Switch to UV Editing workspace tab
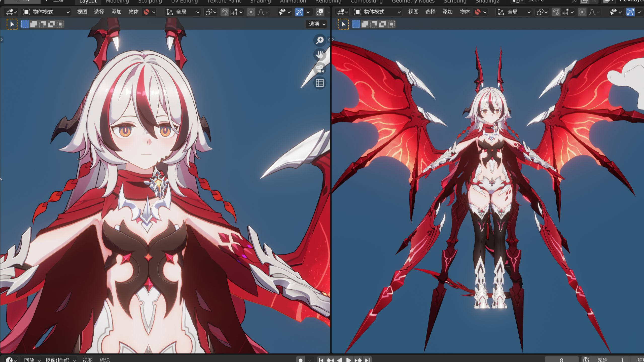This screenshot has width=644, height=362. tap(184, 2)
